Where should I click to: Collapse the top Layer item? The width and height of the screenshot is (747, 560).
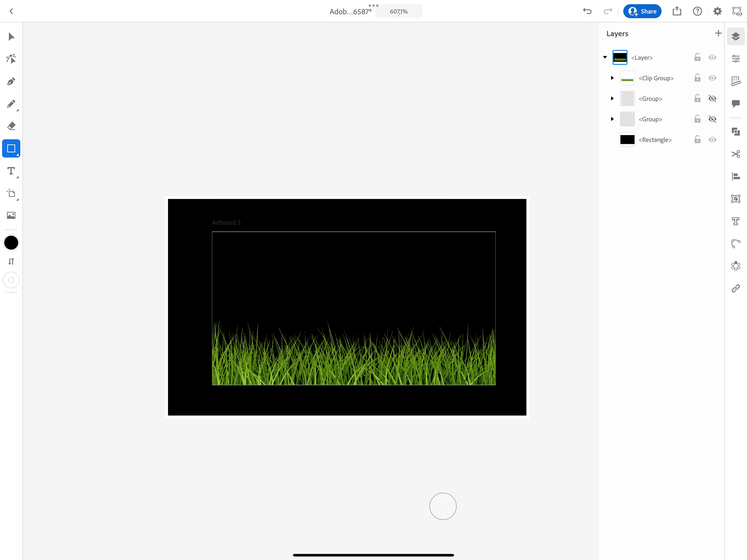605,57
